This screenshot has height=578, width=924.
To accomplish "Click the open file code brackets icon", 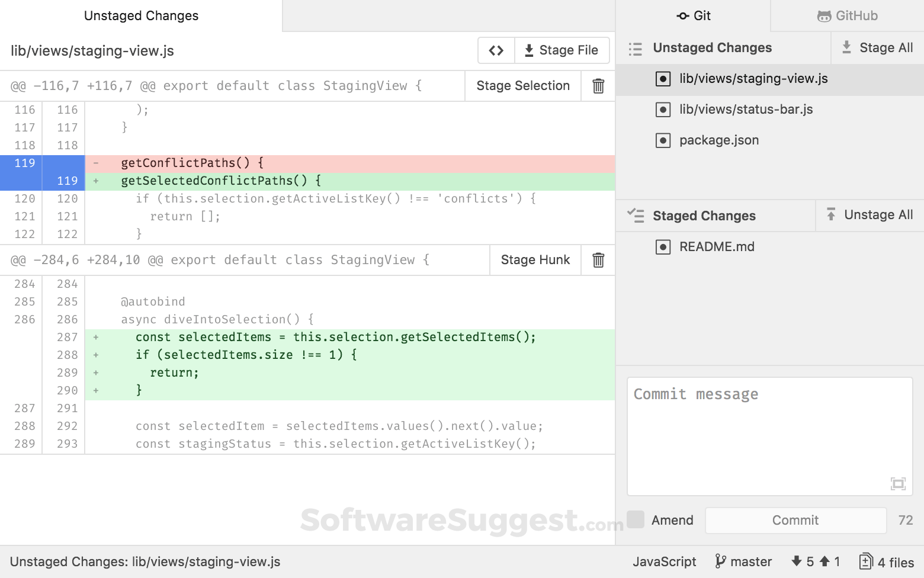I will pyautogui.click(x=496, y=50).
